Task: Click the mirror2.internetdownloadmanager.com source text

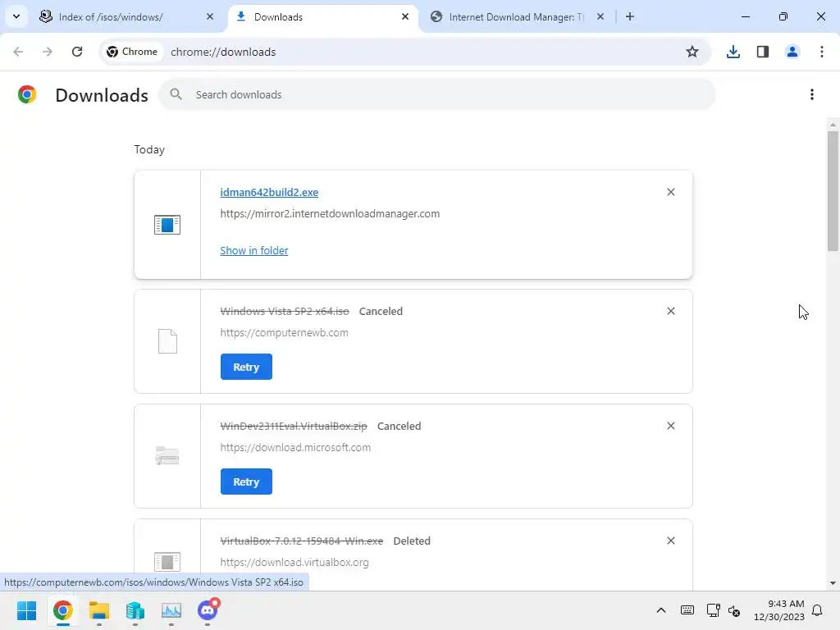Action: tap(330, 214)
